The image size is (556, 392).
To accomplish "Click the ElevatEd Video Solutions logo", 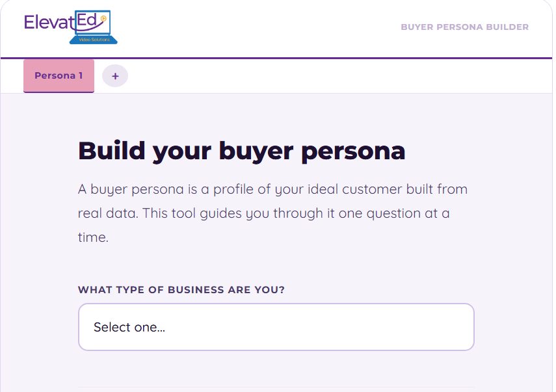I will click(x=70, y=27).
